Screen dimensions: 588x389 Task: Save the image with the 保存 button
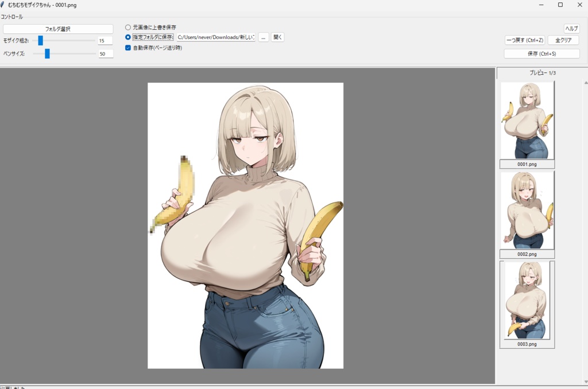click(541, 53)
